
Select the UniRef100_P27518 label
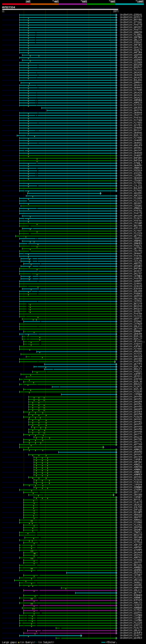click(131, 543)
